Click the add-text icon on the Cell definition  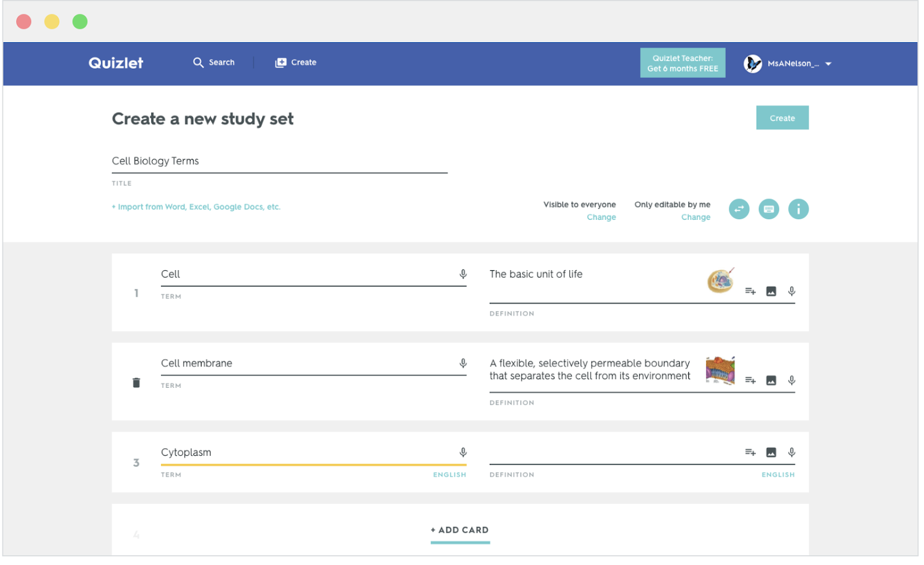click(x=750, y=291)
